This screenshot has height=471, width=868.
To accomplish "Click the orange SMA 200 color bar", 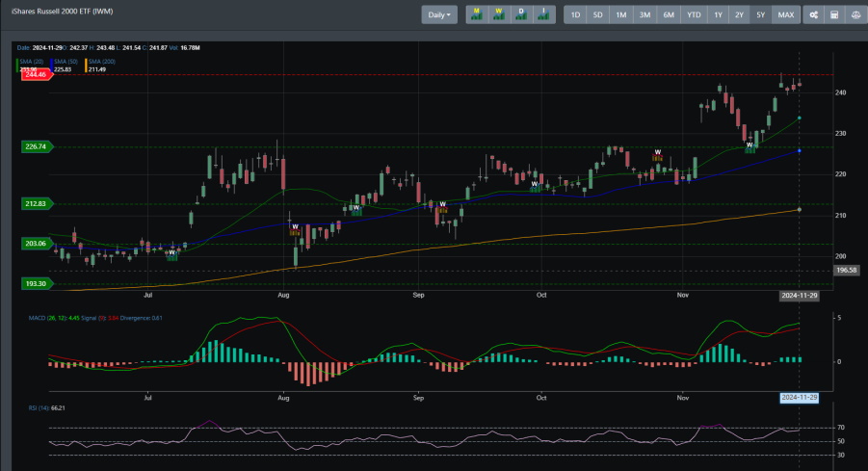I will (86, 65).
